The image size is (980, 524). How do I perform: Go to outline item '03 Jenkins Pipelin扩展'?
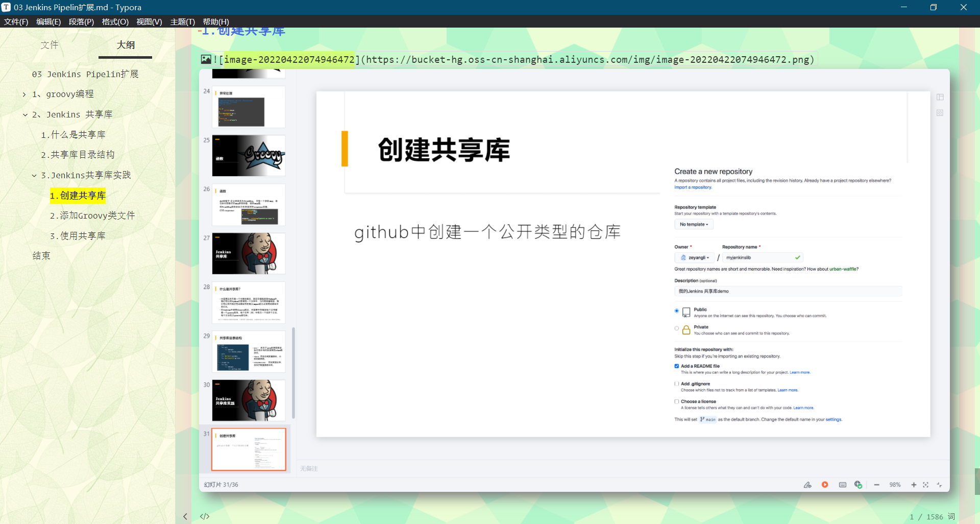85,74
